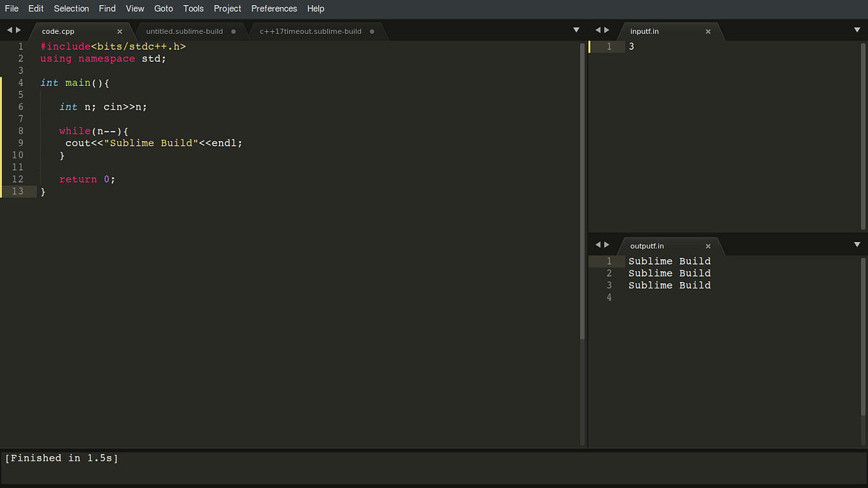Open the Preferences menu
Screen dimensions: 868x488
(274, 8)
